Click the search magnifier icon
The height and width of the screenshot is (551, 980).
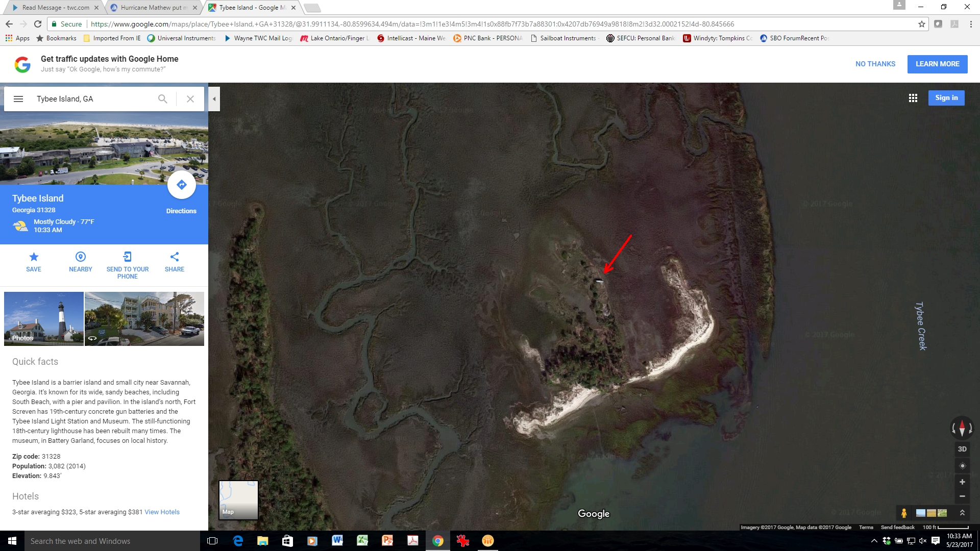(162, 99)
